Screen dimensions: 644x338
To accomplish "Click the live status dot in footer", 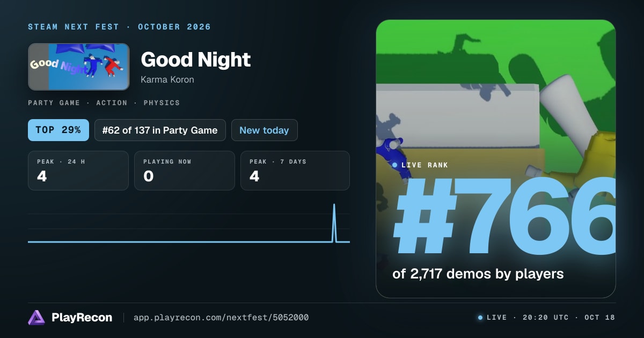I will (480, 318).
